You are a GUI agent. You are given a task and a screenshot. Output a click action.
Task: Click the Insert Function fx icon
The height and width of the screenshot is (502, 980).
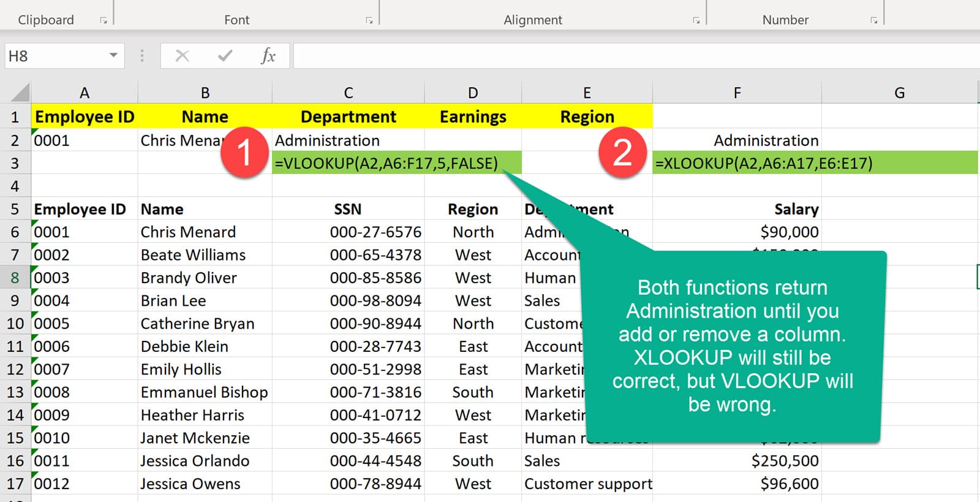point(268,56)
